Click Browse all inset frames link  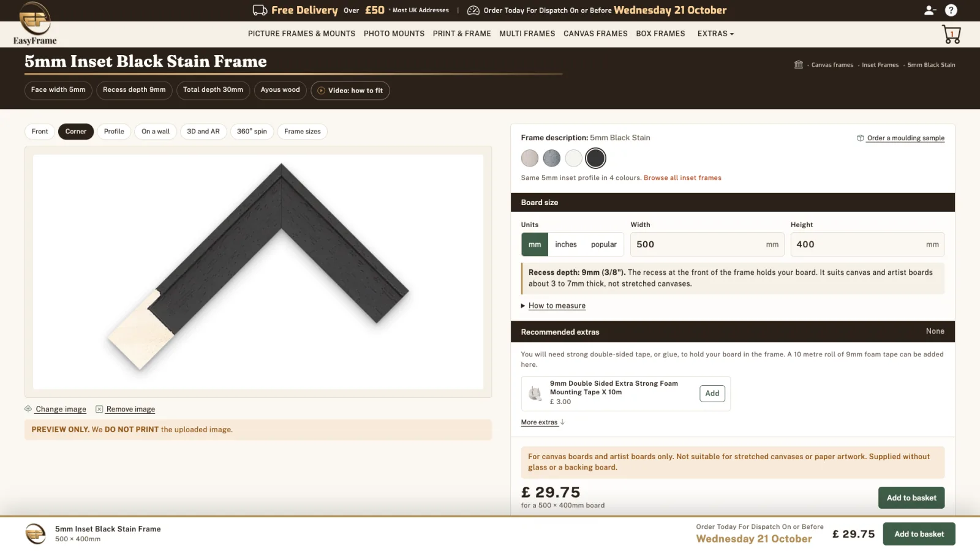(682, 178)
